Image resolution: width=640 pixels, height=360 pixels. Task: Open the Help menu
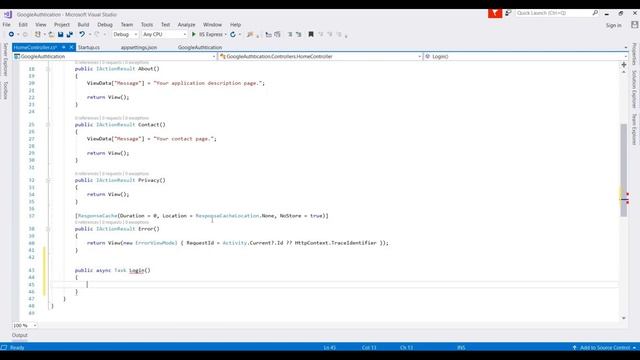pos(236,24)
